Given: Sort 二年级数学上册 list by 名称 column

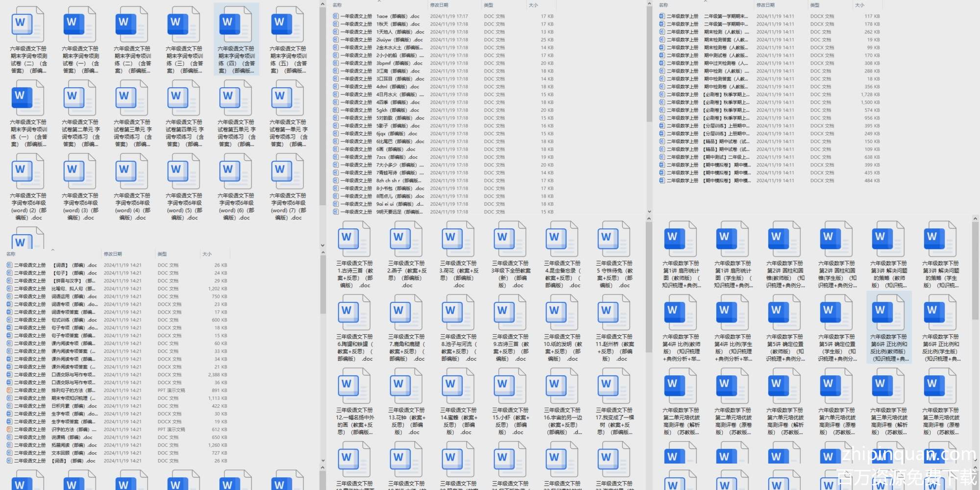Looking at the screenshot, I should pos(663,5).
